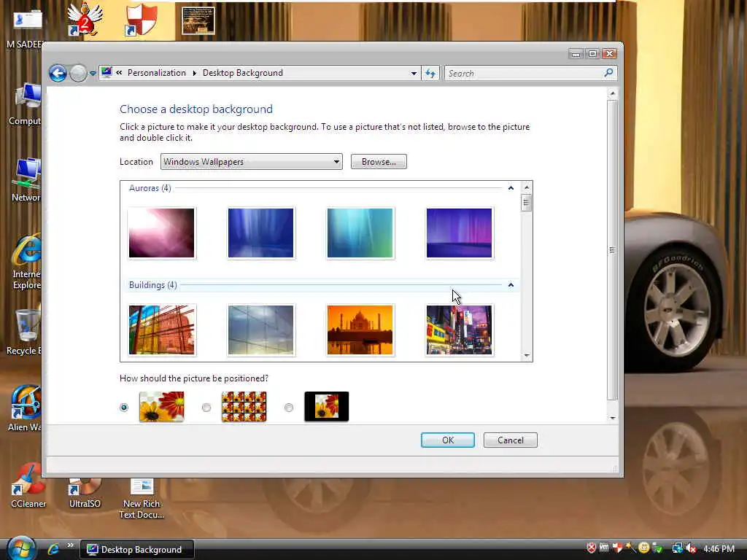Click the OK button

tap(448, 440)
